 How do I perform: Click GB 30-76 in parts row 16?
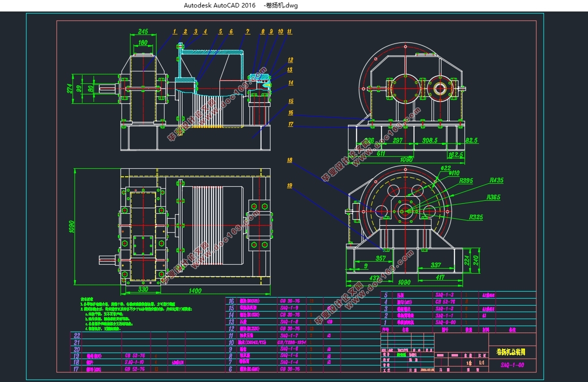[x=290, y=301]
